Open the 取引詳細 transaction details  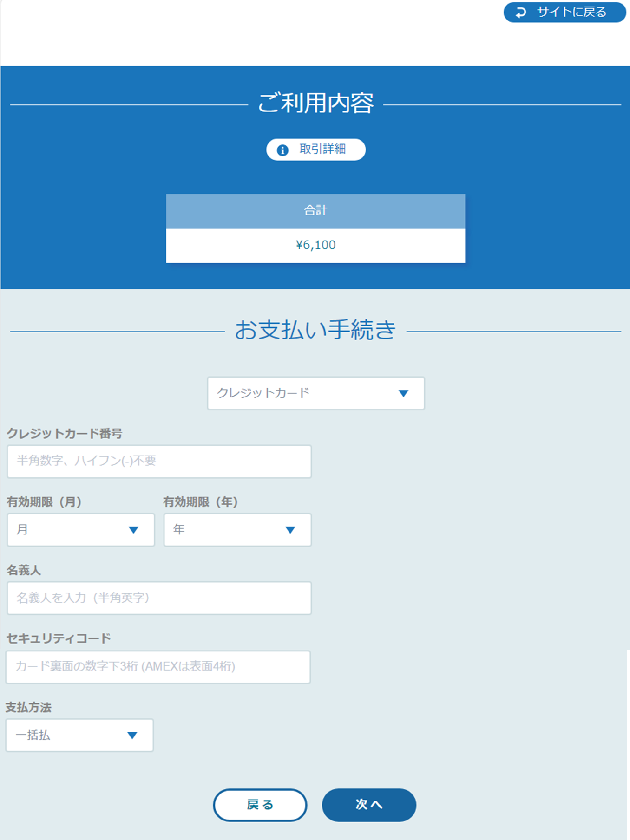(316, 150)
